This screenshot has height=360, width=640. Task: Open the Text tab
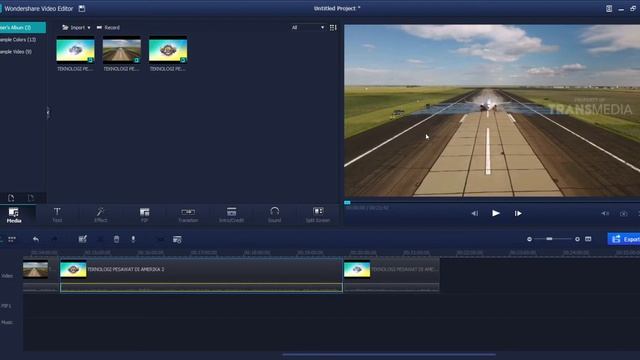tap(57, 215)
